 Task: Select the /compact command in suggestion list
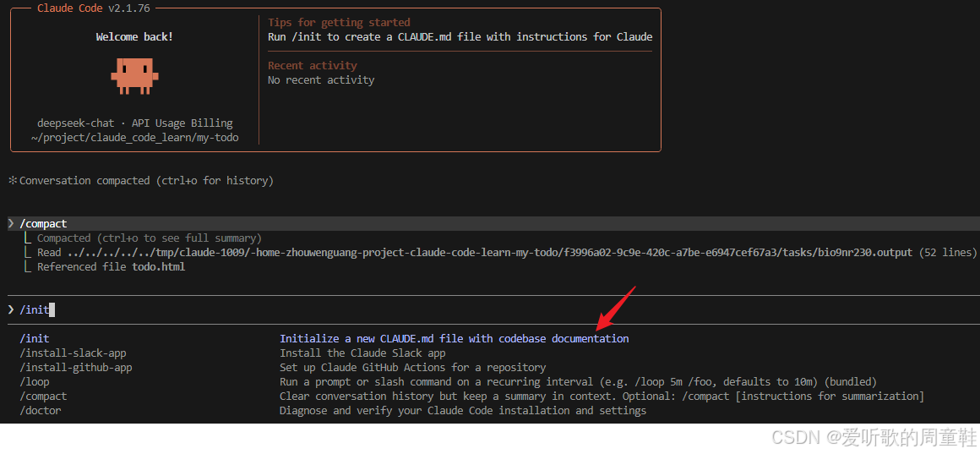[x=43, y=396]
